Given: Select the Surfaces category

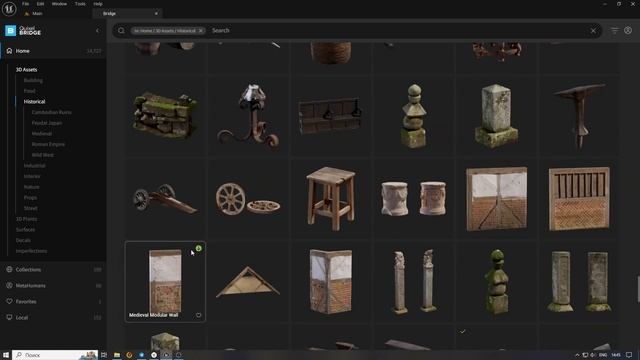Looking at the screenshot, I should point(25,230).
